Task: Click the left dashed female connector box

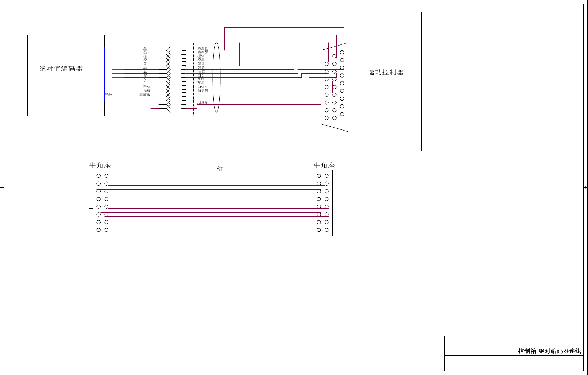Action: (166, 79)
